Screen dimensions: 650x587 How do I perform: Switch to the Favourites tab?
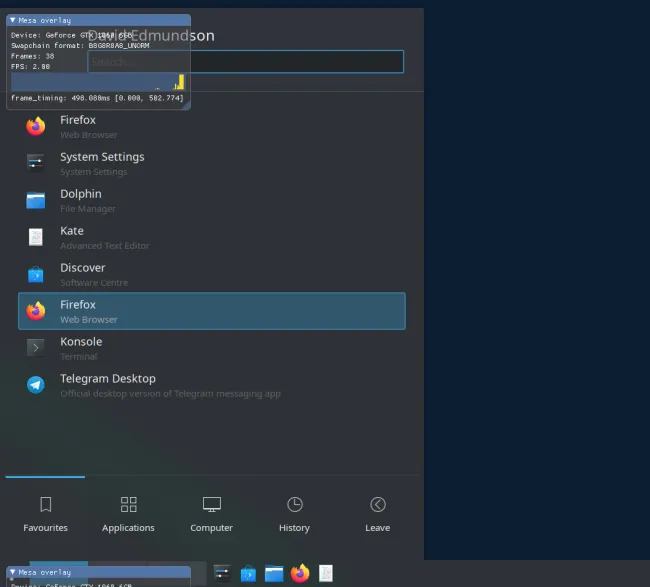coord(46,514)
